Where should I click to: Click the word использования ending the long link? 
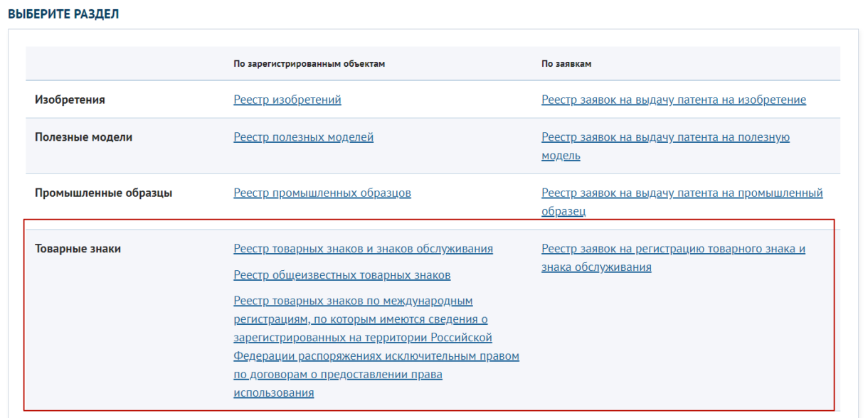pyautogui.click(x=274, y=392)
